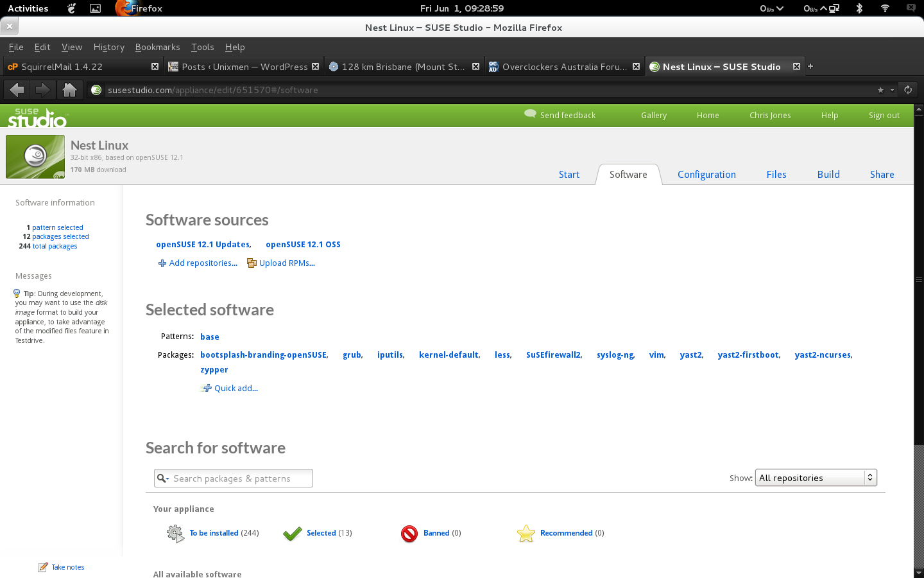Click the green Selected checkmark icon
Viewport: 924px width, 578px height.
292,534
